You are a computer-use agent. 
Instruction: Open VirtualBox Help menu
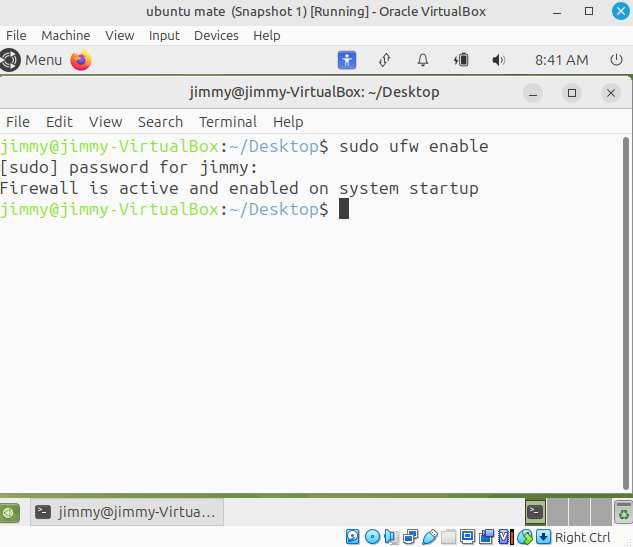point(266,36)
